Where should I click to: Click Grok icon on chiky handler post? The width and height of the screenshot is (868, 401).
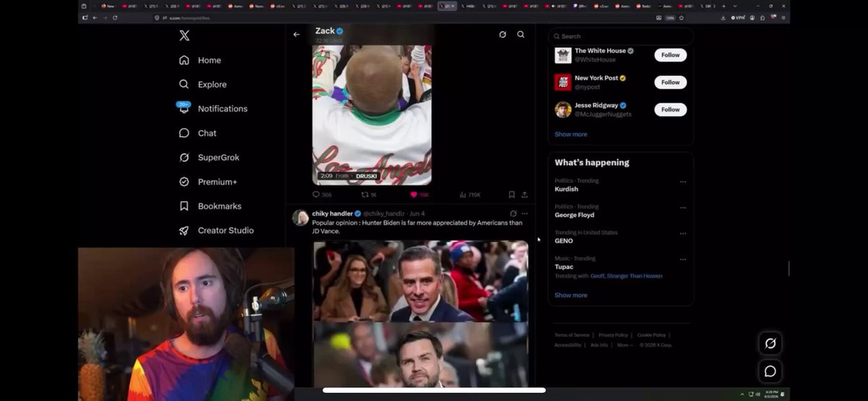(x=513, y=214)
